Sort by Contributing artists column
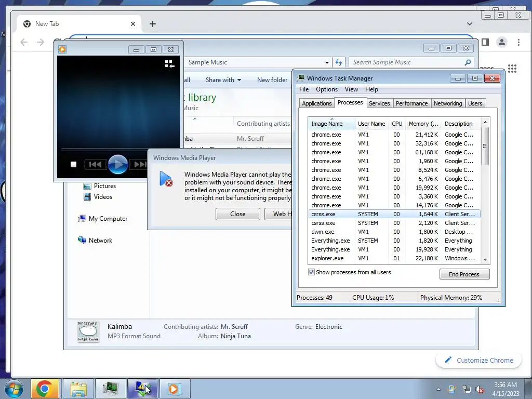Viewport: 532px width, 399px height. click(263, 124)
